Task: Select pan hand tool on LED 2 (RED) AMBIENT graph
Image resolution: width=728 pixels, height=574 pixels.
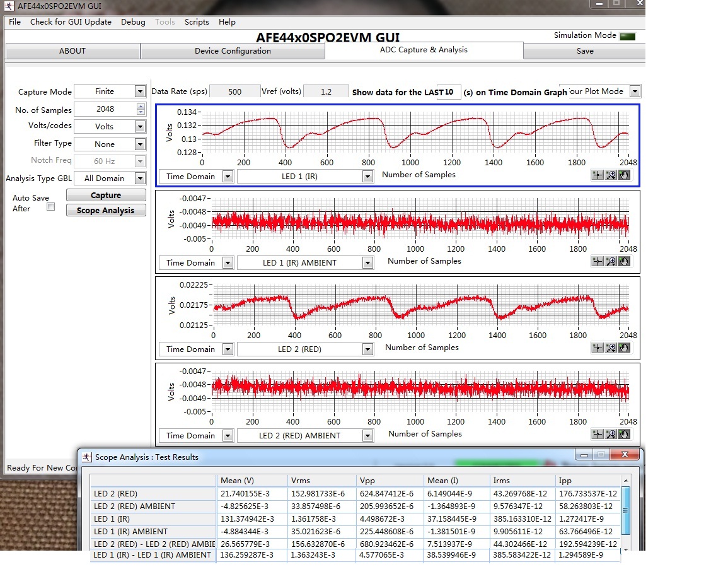Action: [x=625, y=434]
